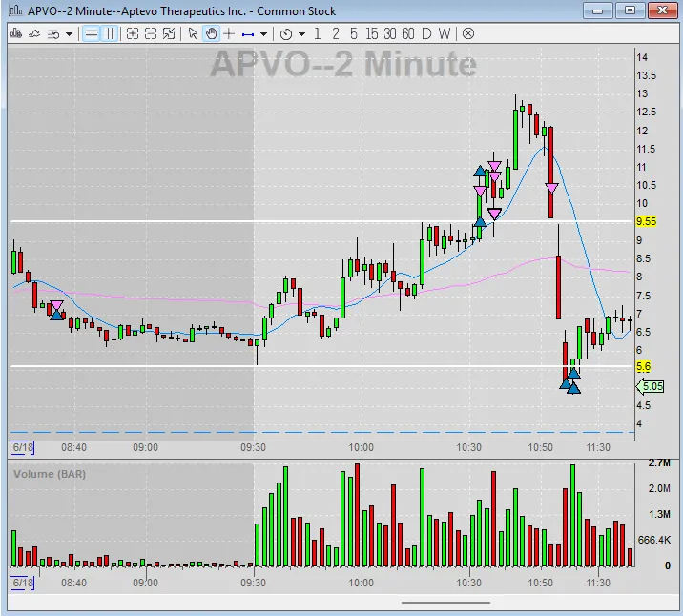This screenshot has height=616, width=683.
Task: Click the indicators/studies line icon
Action: [34, 33]
